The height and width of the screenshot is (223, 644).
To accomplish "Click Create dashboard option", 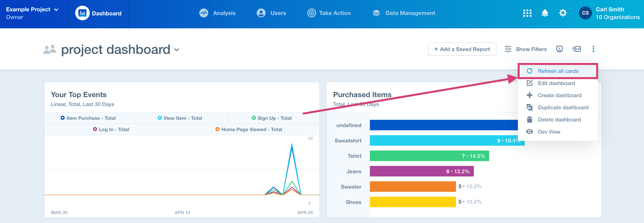I will tap(559, 95).
